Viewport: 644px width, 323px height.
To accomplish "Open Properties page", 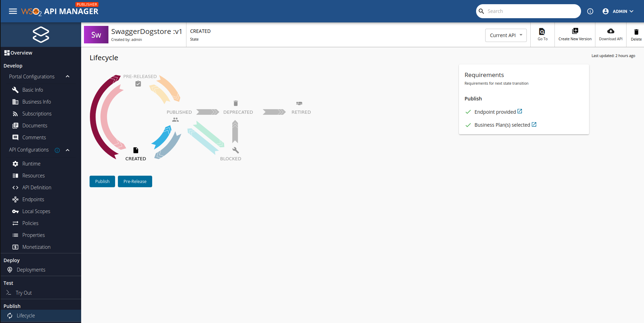I will click(x=33, y=235).
